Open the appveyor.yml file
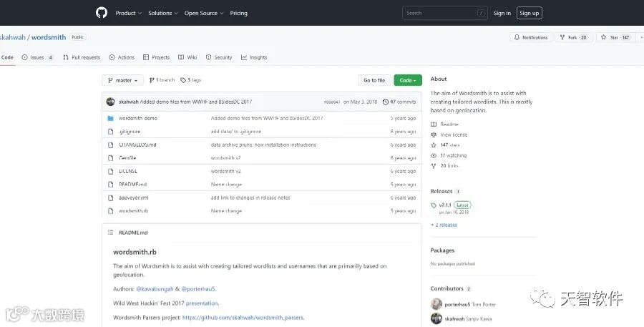 [x=134, y=197]
